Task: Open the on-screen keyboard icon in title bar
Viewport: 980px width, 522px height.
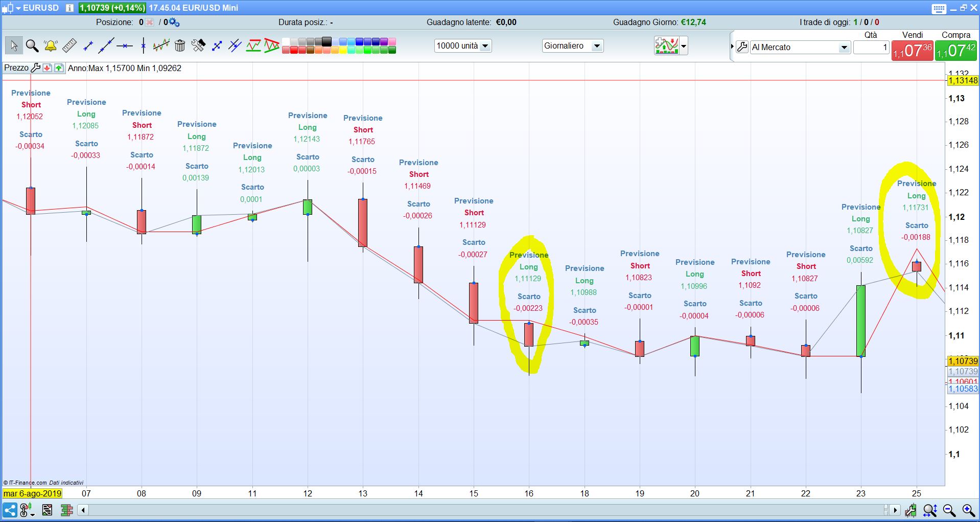Action: pos(939,8)
